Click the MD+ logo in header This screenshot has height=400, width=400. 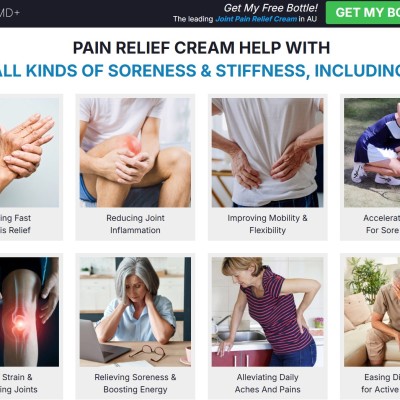coord(10,13)
